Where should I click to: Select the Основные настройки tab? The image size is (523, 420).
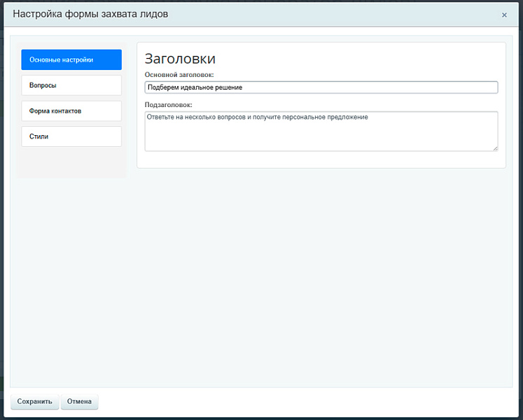click(71, 59)
